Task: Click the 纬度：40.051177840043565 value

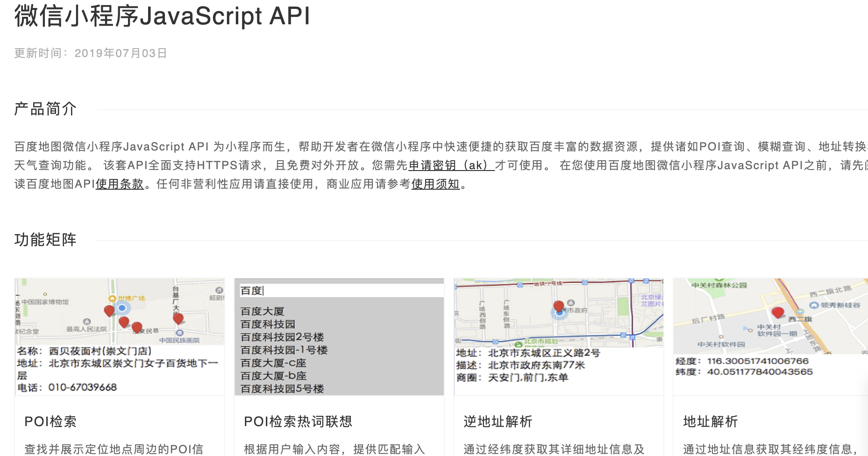Action: (x=744, y=372)
